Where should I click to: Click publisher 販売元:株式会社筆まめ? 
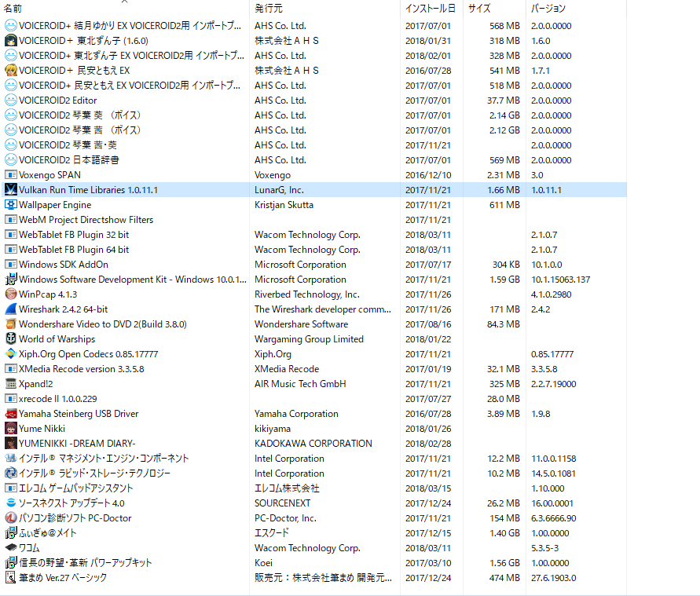(x=323, y=578)
